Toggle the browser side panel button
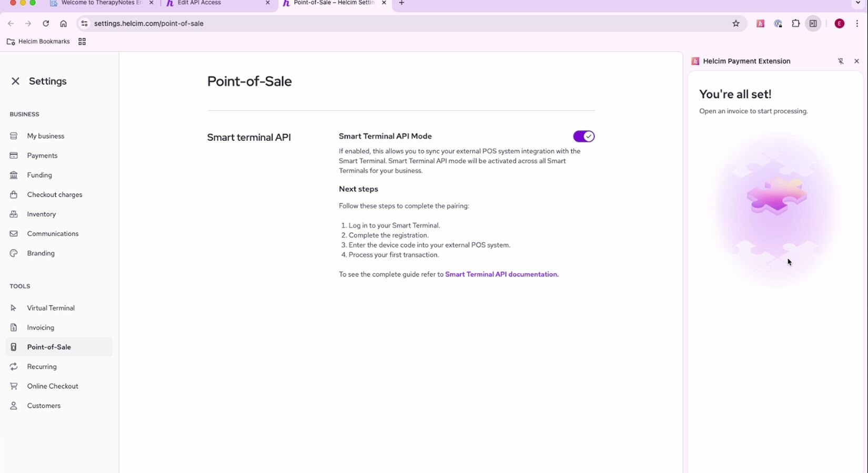 click(x=813, y=24)
